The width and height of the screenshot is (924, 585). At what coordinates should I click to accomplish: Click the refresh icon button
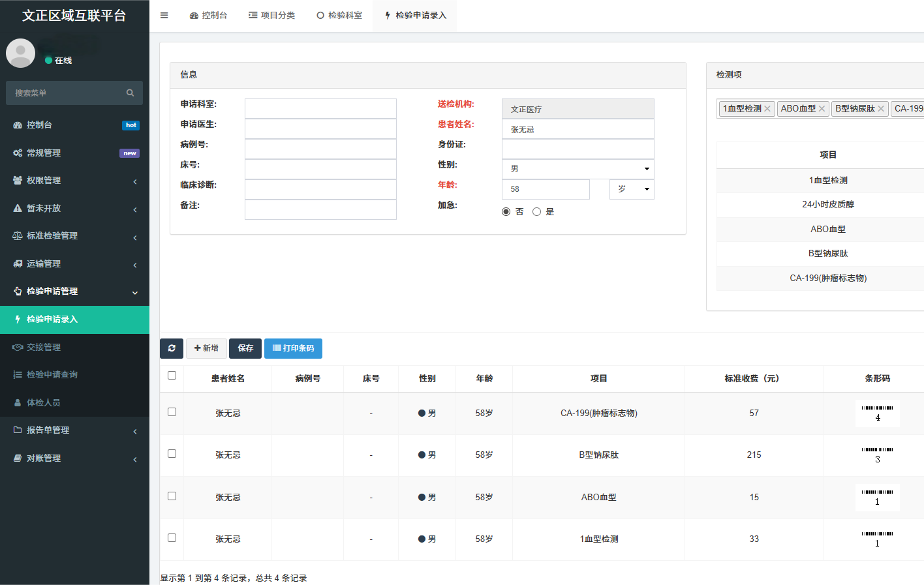click(x=172, y=348)
